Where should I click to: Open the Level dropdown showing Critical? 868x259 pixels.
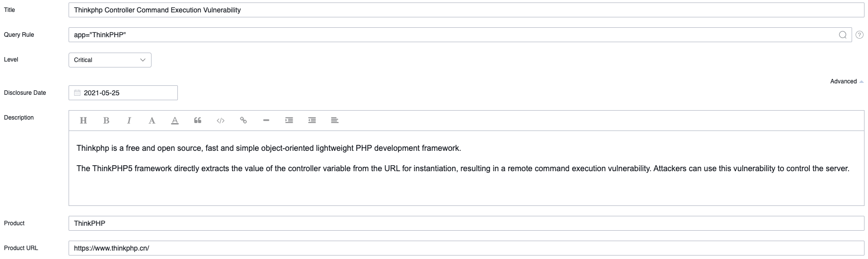pyautogui.click(x=110, y=60)
